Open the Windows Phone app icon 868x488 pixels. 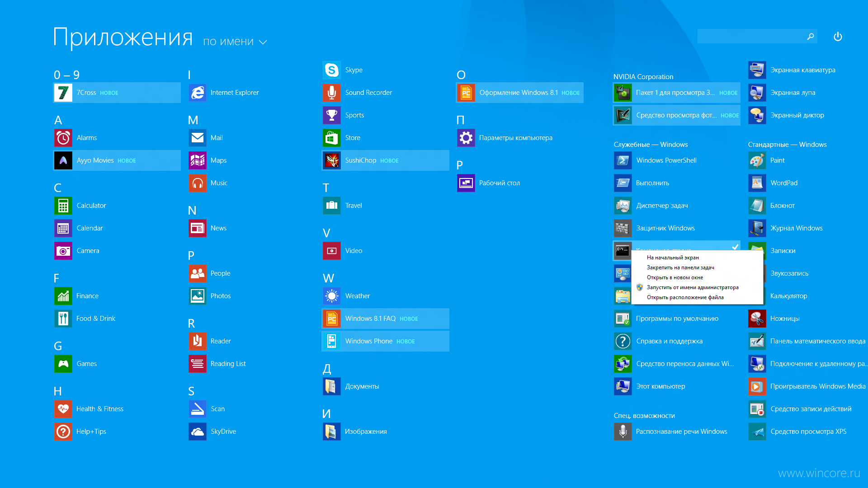332,341
